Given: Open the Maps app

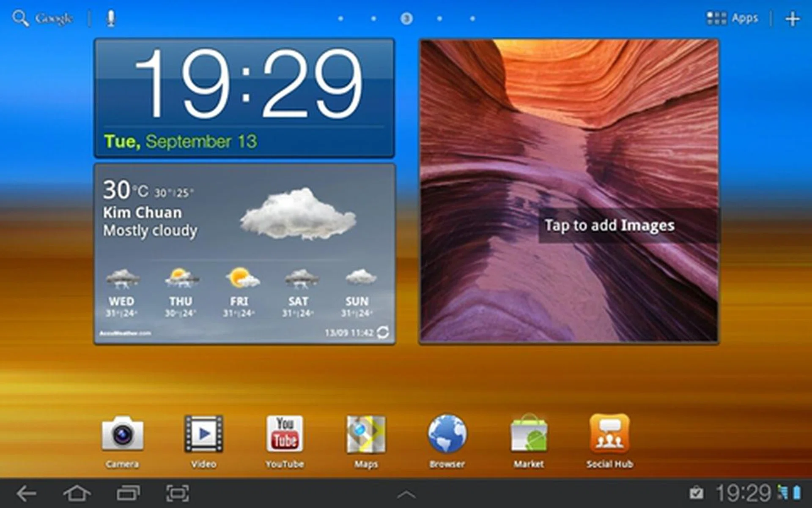Looking at the screenshot, I should (366, 434).
